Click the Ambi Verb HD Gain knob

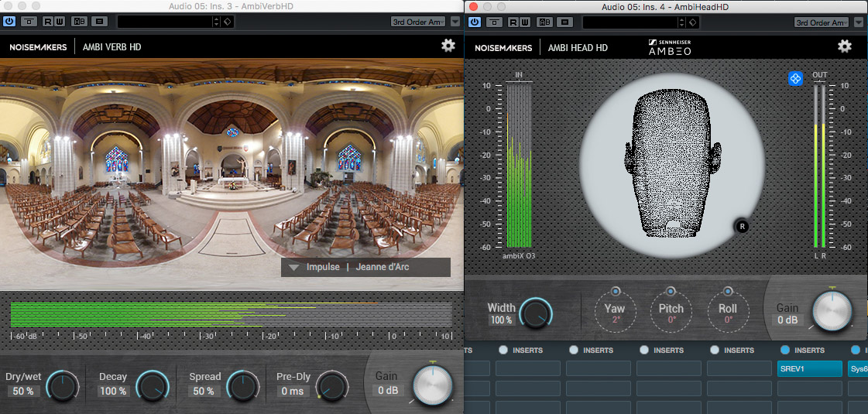[433, 385]
